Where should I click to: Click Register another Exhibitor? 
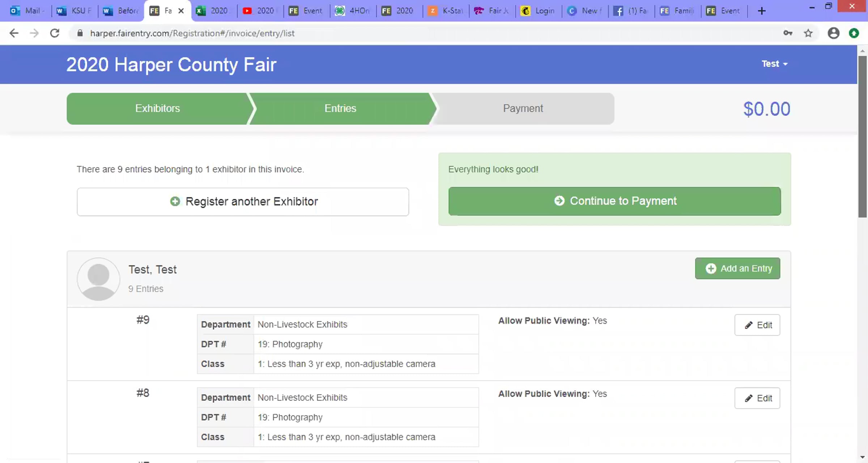[x=243, y=202]
